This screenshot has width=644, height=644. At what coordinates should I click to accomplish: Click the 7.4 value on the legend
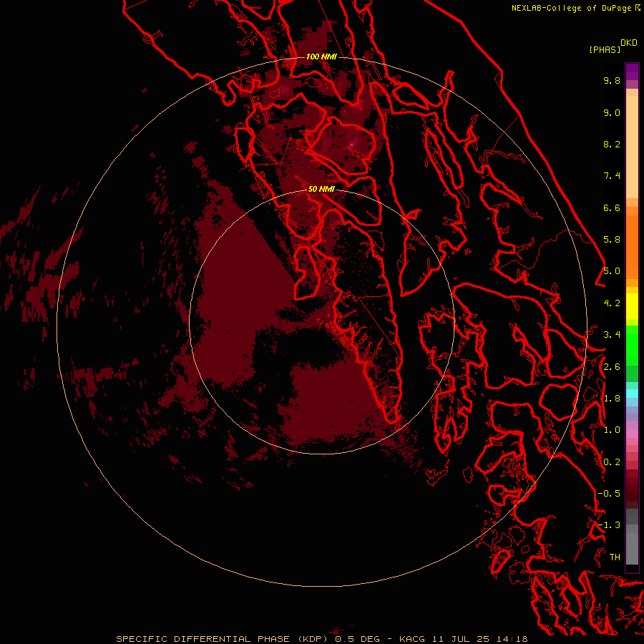click(612, 176)
